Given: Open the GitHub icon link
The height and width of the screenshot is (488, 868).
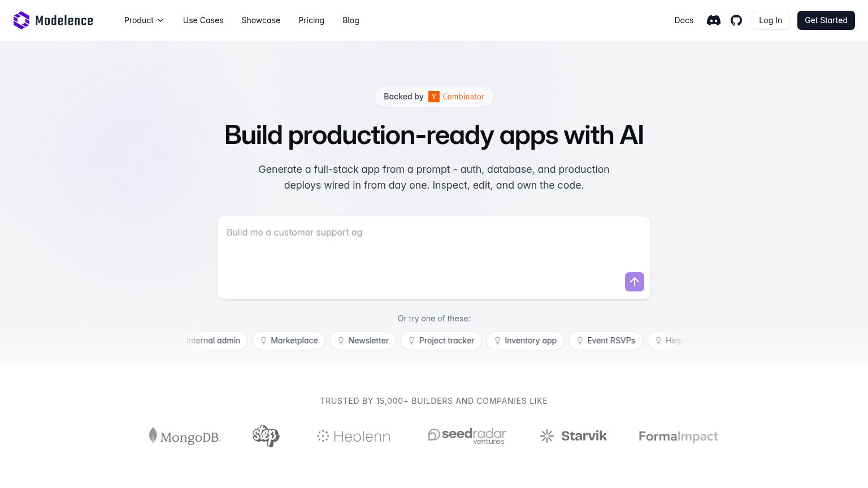Looking at the screenshot, I should pyautogui.click(x=736, y=20).
